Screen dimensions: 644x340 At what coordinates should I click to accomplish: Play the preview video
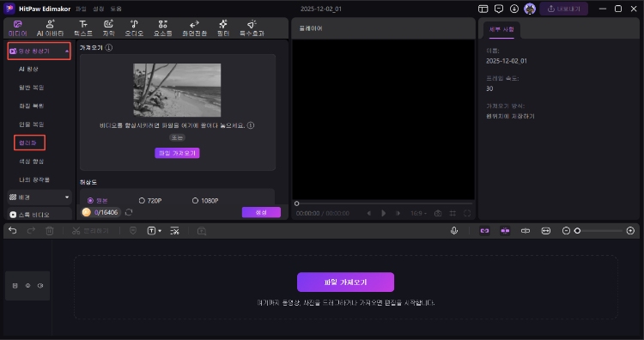[x=383, y=213]
